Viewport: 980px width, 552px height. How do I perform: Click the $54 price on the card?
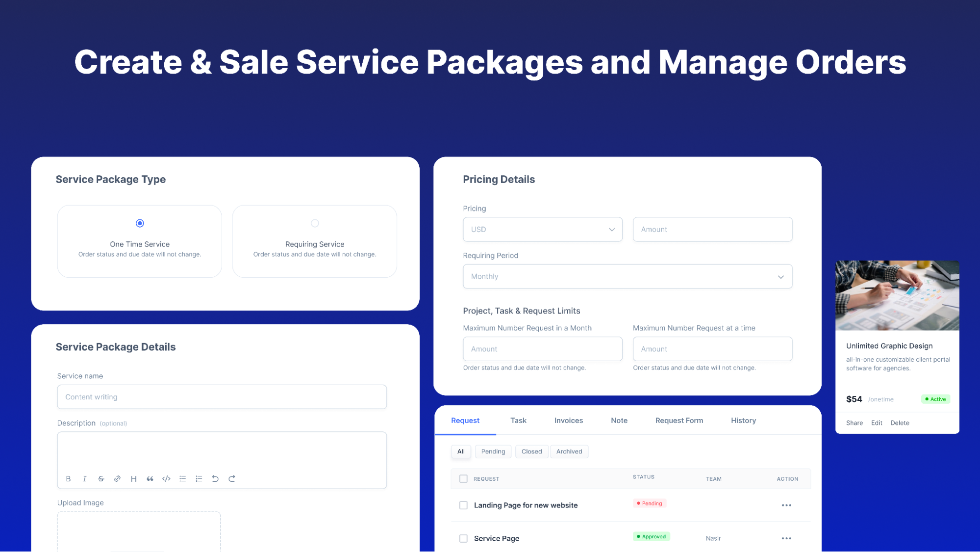point(854,399)
